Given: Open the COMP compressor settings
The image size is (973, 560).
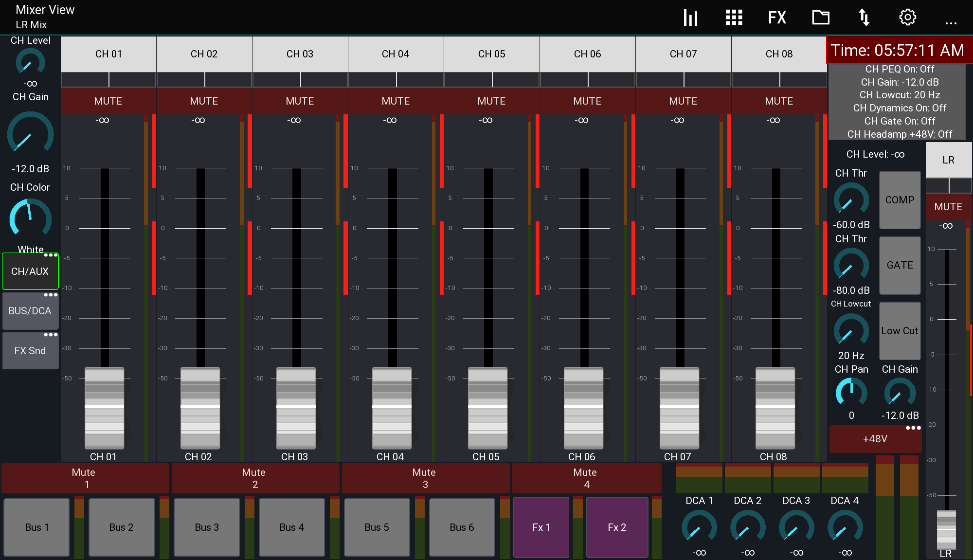Looking at the screenshot, I should coord(900,200).
